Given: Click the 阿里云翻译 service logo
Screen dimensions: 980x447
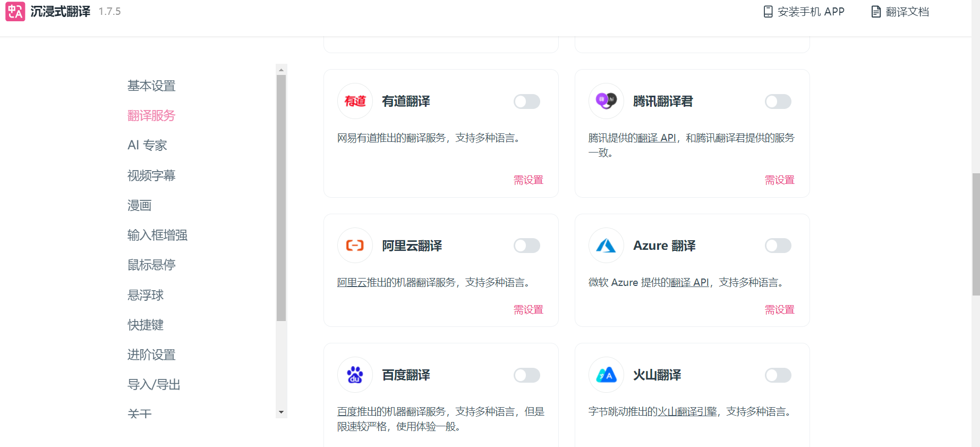Looking at the screenshot, I should tap(355, 246).
